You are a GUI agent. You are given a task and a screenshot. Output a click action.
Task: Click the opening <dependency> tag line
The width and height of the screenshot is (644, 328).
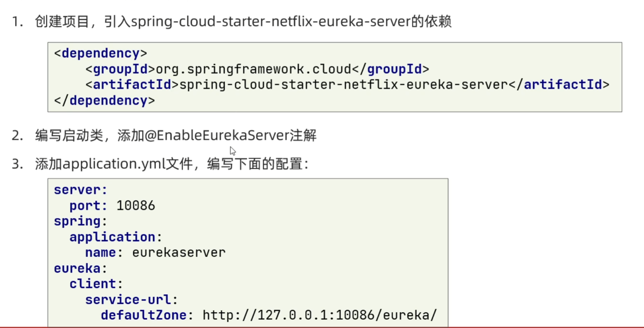(x=101, y=54)
